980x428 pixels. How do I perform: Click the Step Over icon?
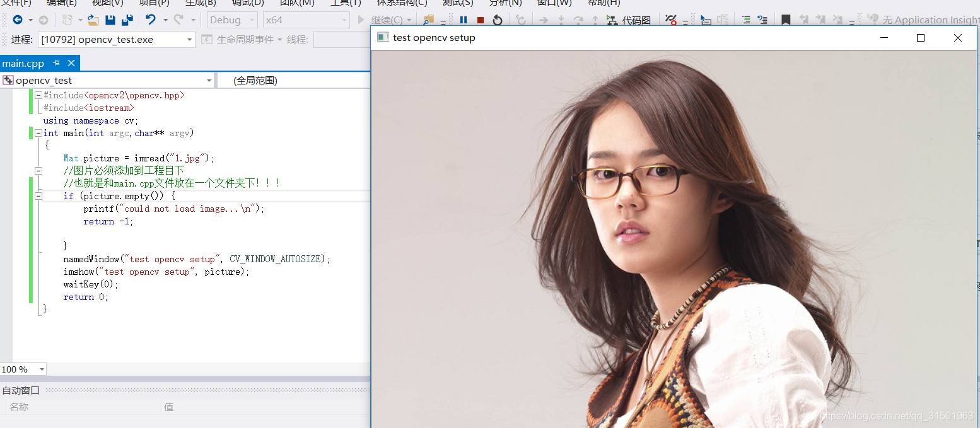[x=578, y=20]
